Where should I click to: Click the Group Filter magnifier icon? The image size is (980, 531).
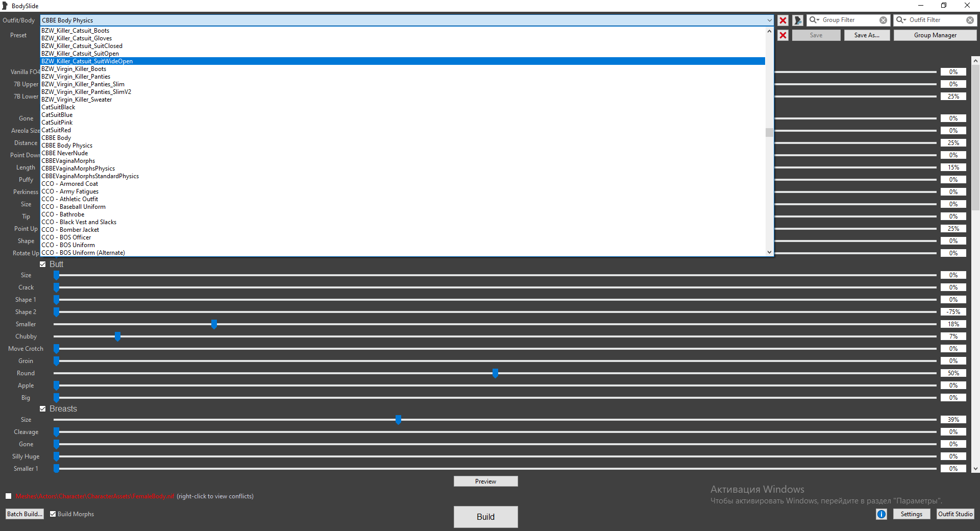(814, 20)
